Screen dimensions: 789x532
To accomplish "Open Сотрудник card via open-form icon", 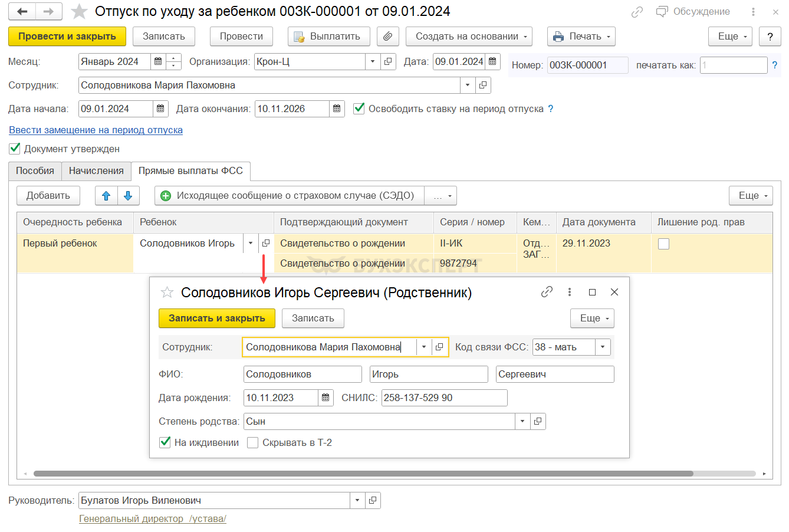I will click(x=483, y=85).
